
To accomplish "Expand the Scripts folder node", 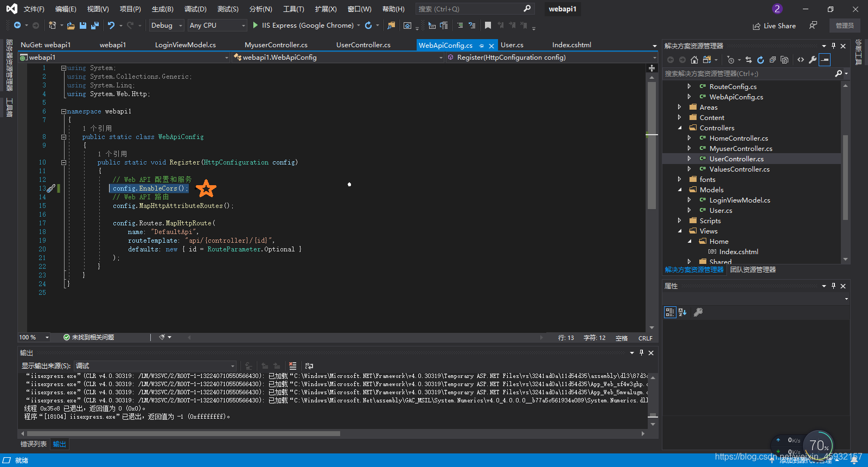I will click(x=679, y=220).
